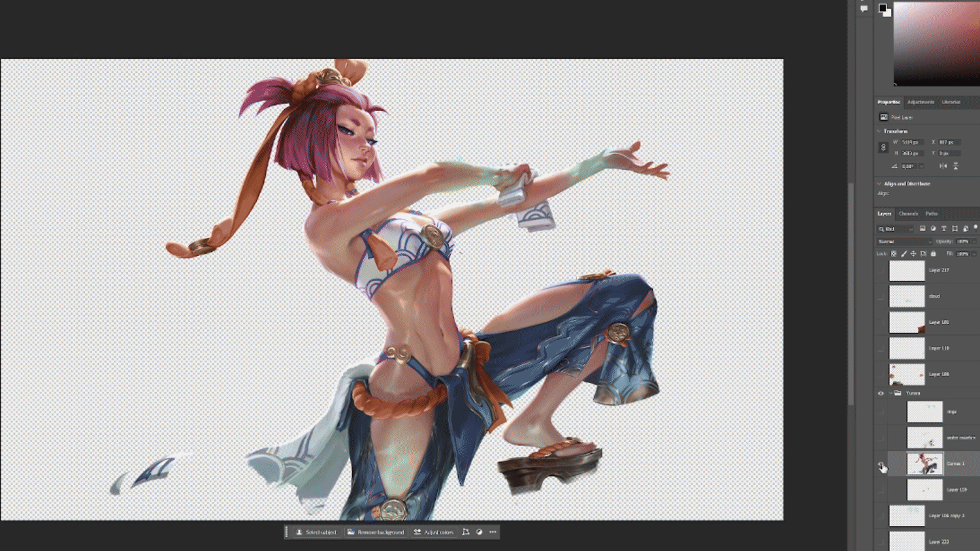Click the Y position input field
This screenshot has width=980, height=551.
[949, 153]
